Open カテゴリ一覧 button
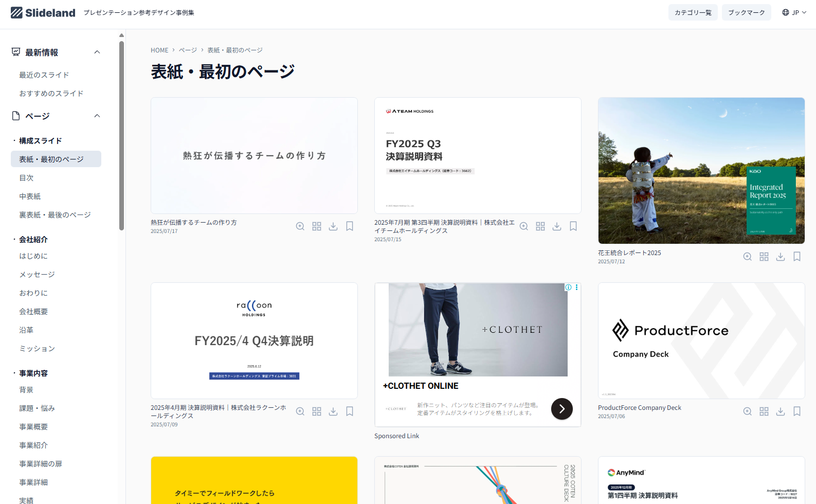This screenshot has height=504, width=816. click(693, 12)
